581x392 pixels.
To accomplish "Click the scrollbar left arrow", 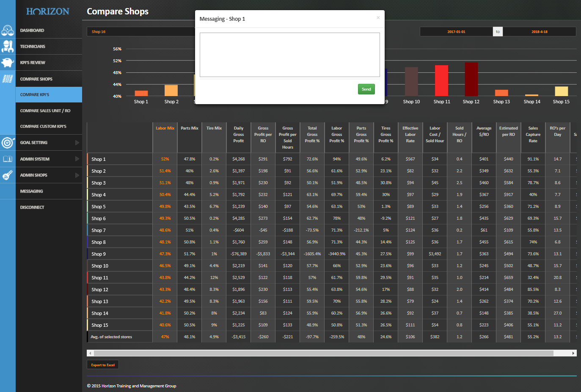I will [90, 353].
